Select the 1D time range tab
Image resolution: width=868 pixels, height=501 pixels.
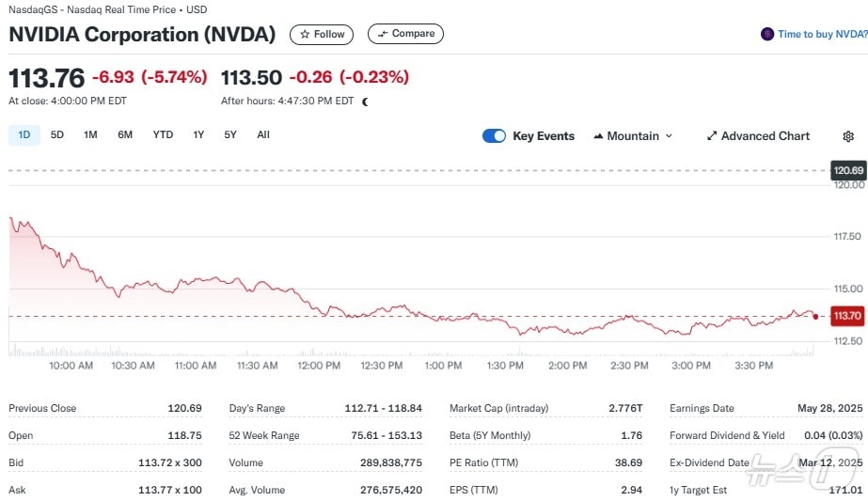(x=24, y=134)
